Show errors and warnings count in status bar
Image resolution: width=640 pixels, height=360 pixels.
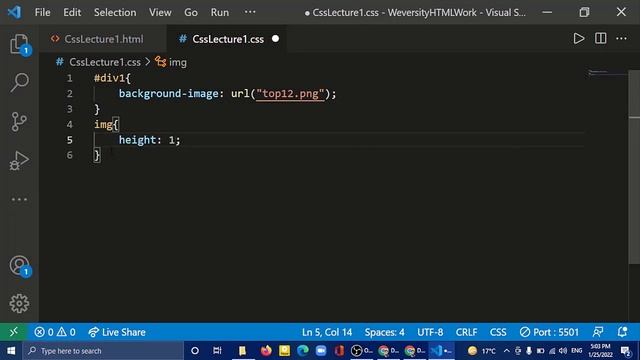[x=55, y=332]
